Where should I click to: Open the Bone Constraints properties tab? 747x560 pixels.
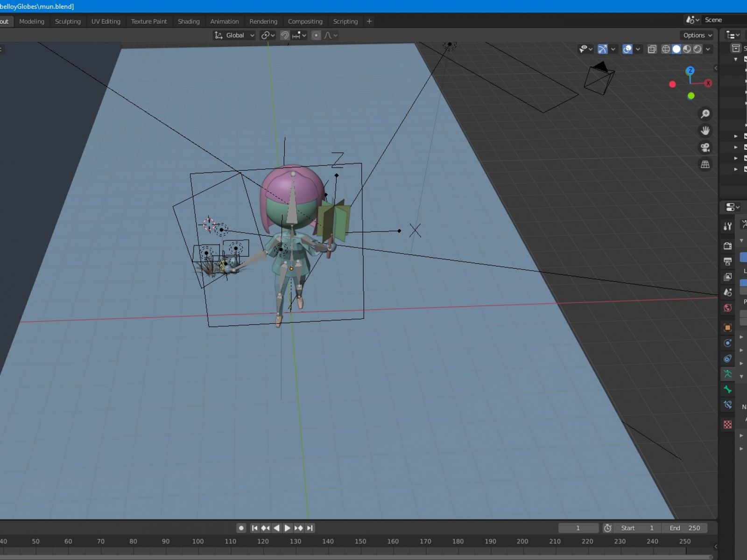(x=727, y=405)
